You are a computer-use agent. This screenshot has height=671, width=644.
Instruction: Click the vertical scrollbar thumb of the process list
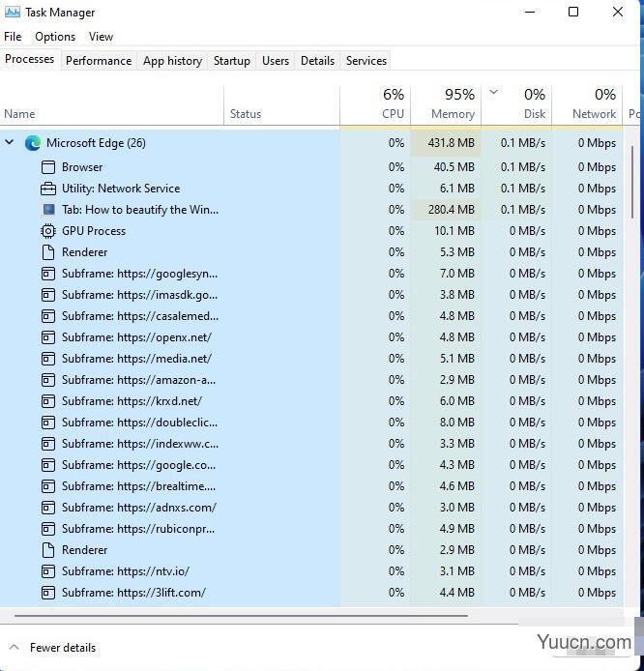click(x=632, y=183)
